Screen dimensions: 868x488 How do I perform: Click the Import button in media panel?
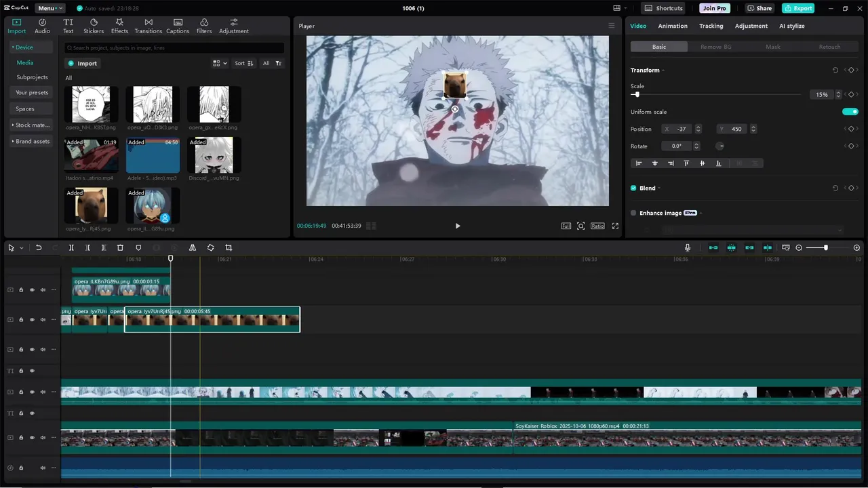click(82, 63)
